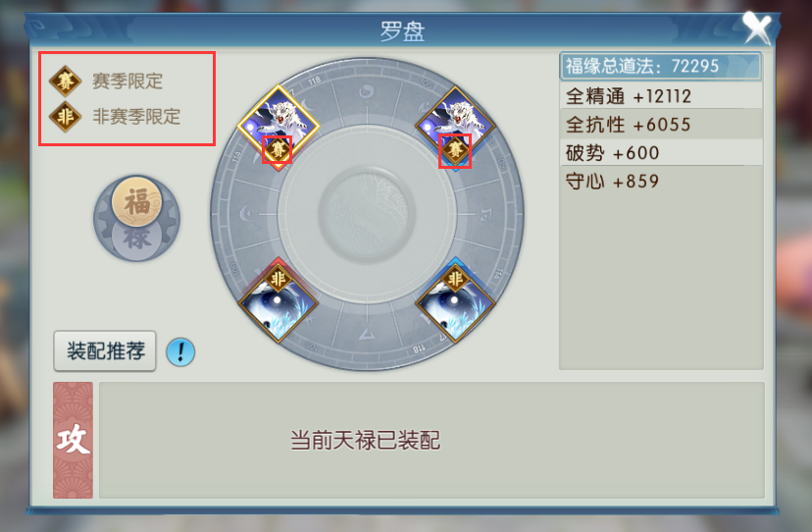Select the top-left white tiger compass slot
The image size is (812, 532).
click(279, 126)
